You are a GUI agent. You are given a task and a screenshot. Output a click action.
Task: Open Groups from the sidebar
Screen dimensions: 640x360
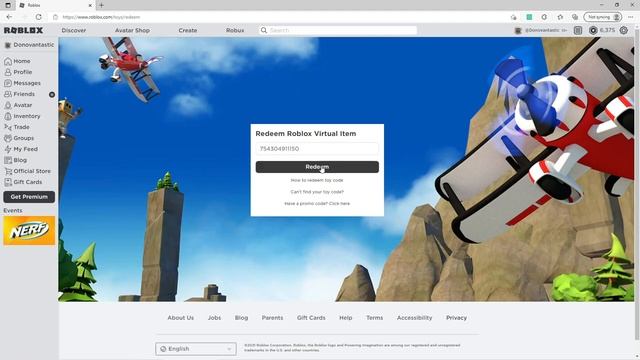(x=19, y=138)
